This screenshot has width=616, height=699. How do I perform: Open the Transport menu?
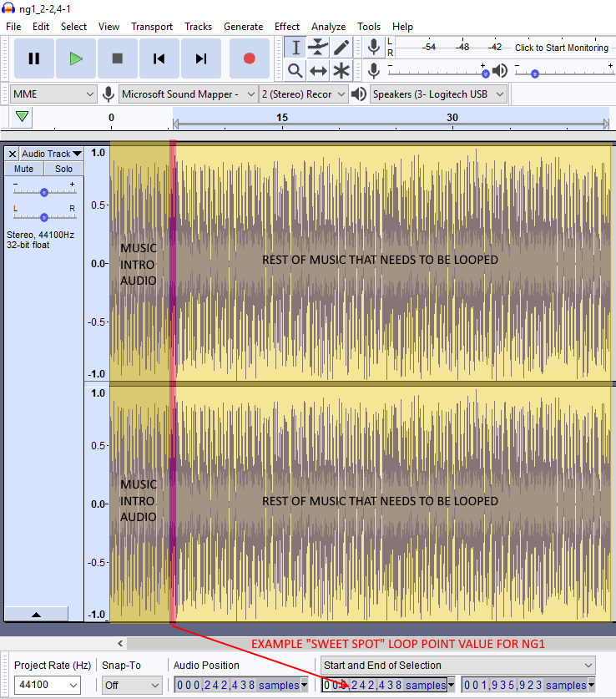[x=152, y=27]
